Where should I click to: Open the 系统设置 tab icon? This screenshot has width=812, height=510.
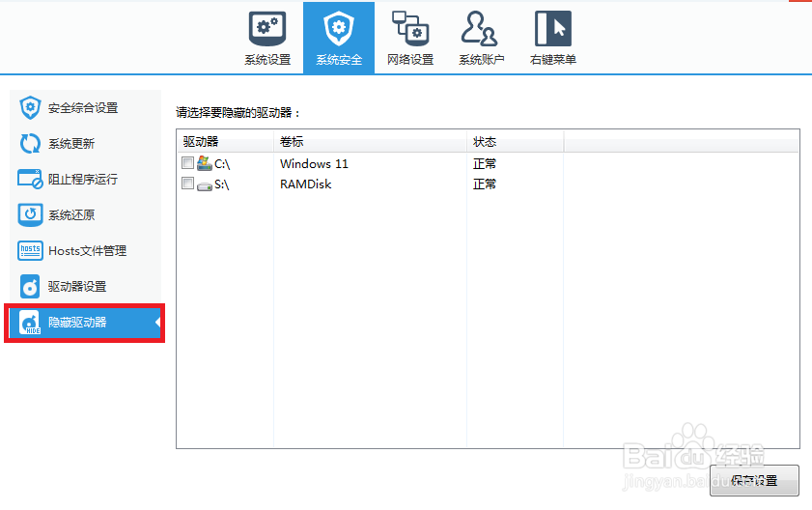(x=267, y=29)
